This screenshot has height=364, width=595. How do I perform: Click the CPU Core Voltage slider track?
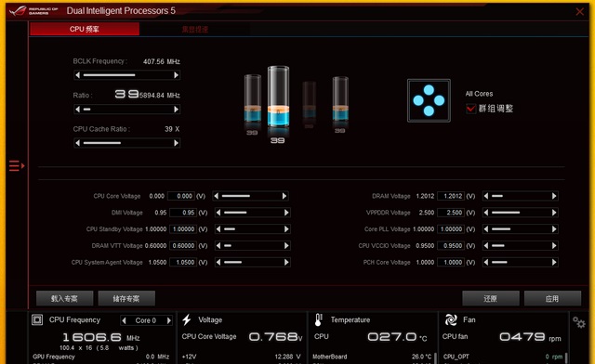[250, 196]
